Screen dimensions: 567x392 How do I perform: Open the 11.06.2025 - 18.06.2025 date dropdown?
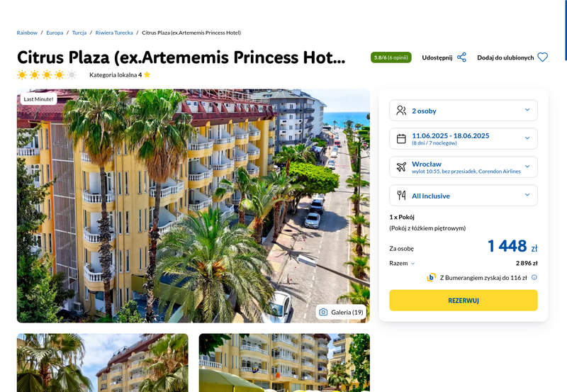464,138
